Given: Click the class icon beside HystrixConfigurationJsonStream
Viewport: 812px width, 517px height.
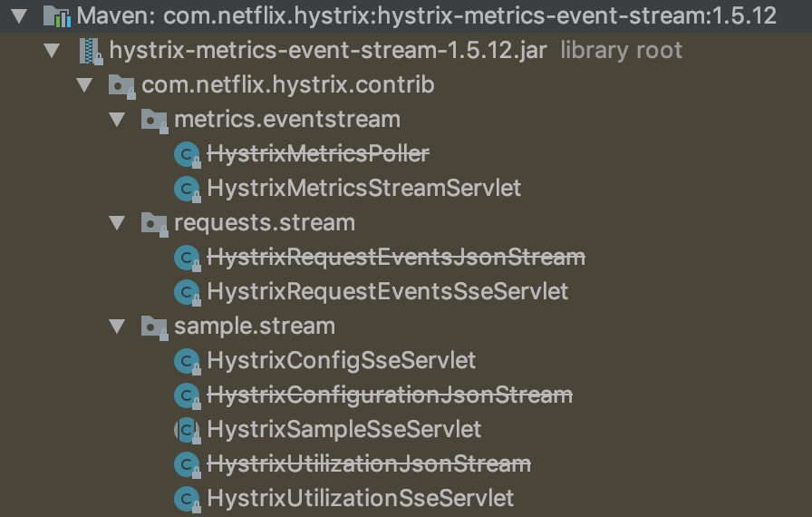Looking at the screenshot, I should [187, 395].
